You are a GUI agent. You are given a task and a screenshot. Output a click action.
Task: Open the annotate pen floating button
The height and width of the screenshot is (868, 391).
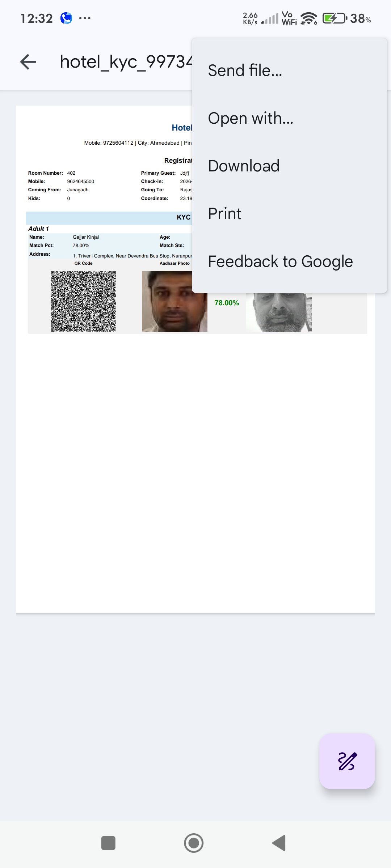point(347,761)
